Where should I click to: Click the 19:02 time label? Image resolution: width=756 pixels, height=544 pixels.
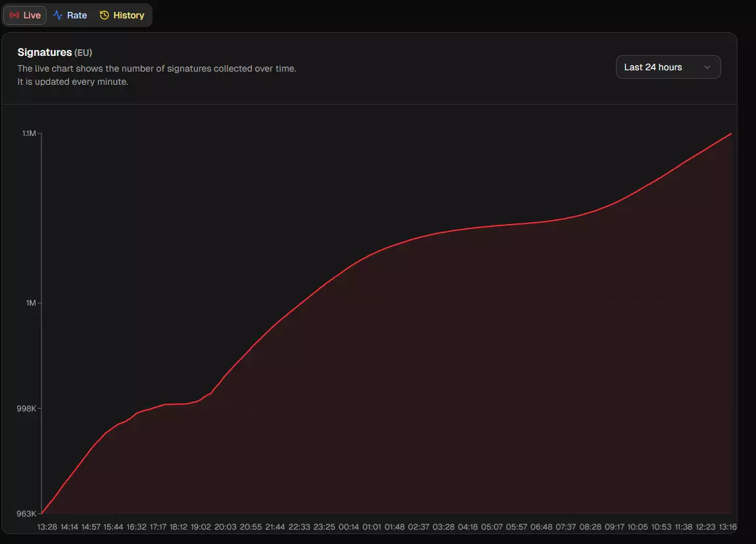coord(201,527)
